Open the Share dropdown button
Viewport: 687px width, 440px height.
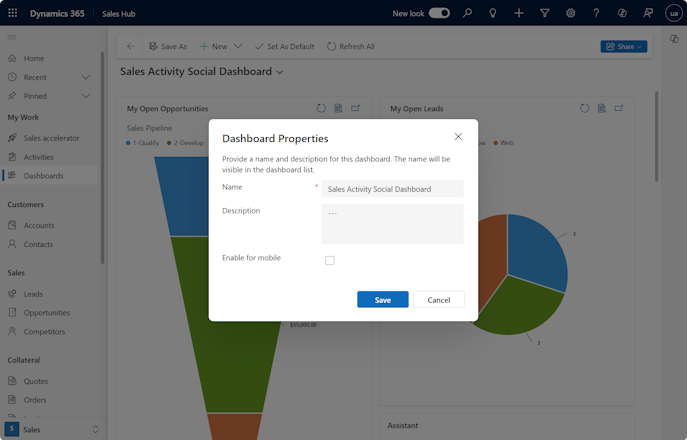click(623, 46)
